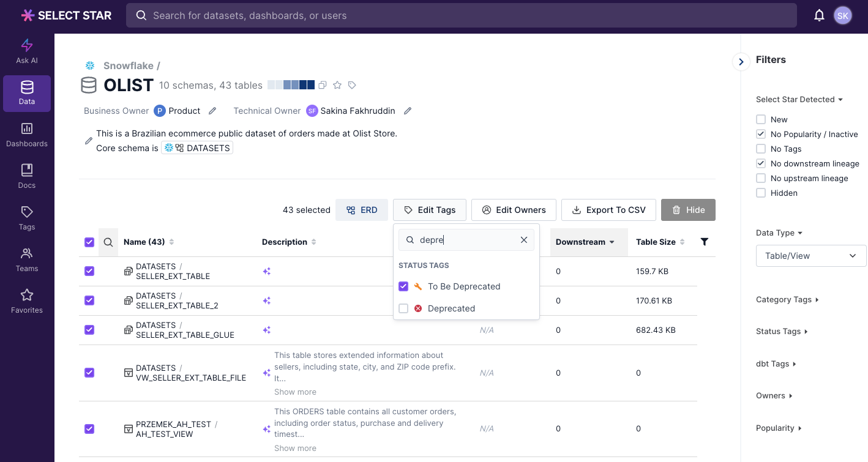Screen dimensions: 868x462
Task: Export the table list to CSV
Action: 608,210
